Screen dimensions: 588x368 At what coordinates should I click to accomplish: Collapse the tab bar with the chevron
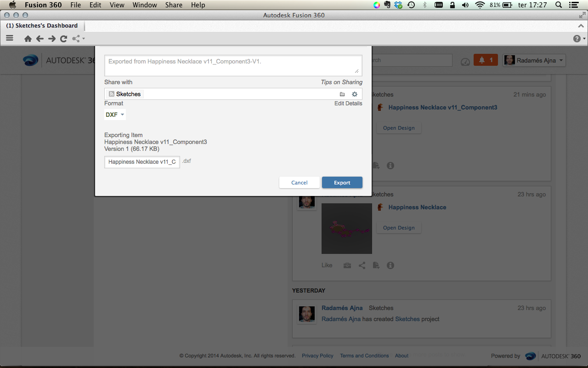[582, 26]
